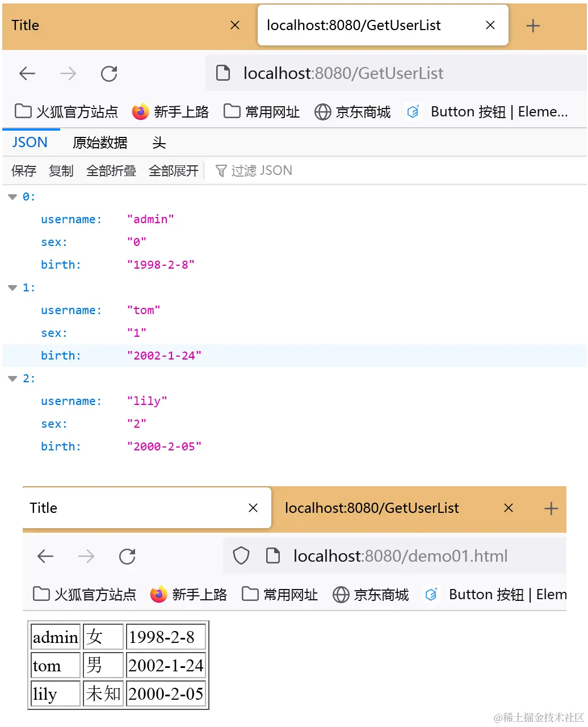This screenshot has width=588, height=727.
Task: Click the 新手上路 Firefox bookmark icon
Action: point(140,111)
